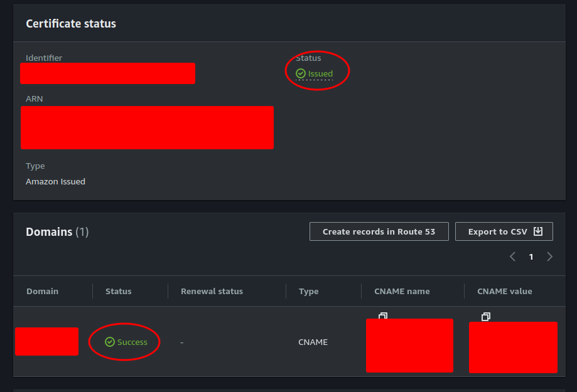
Task: Click the CNAME type cell in domain row
Action: [x=313, y=342]
